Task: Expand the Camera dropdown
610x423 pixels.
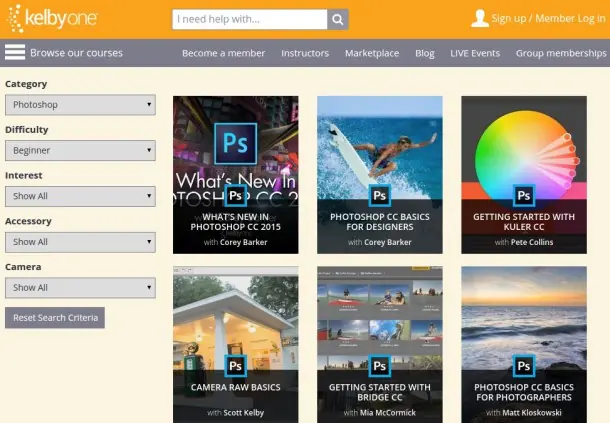Action: click(80, 288)
